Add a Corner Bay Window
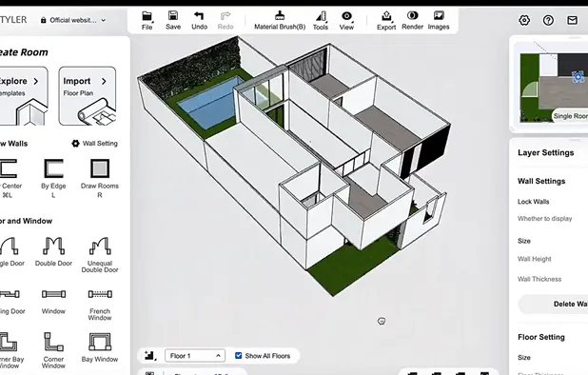The image size is (588, 375). tap(10, 350)
